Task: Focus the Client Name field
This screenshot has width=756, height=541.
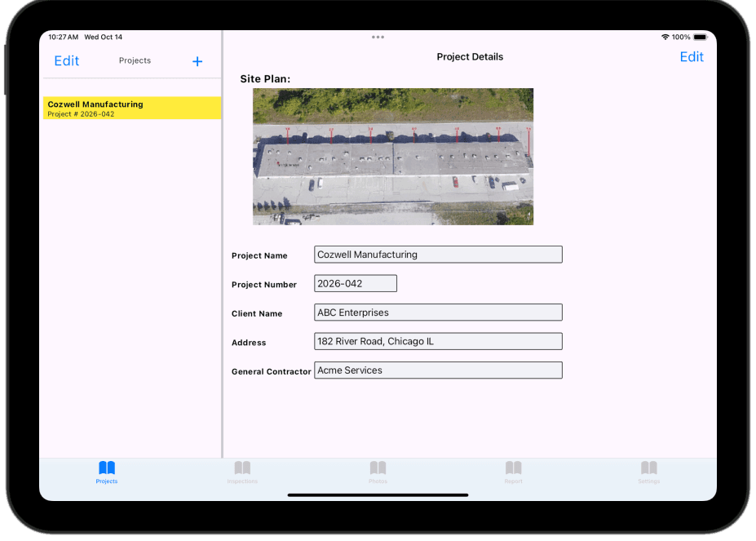Action: pyautogui.click(x=438, y=313)
